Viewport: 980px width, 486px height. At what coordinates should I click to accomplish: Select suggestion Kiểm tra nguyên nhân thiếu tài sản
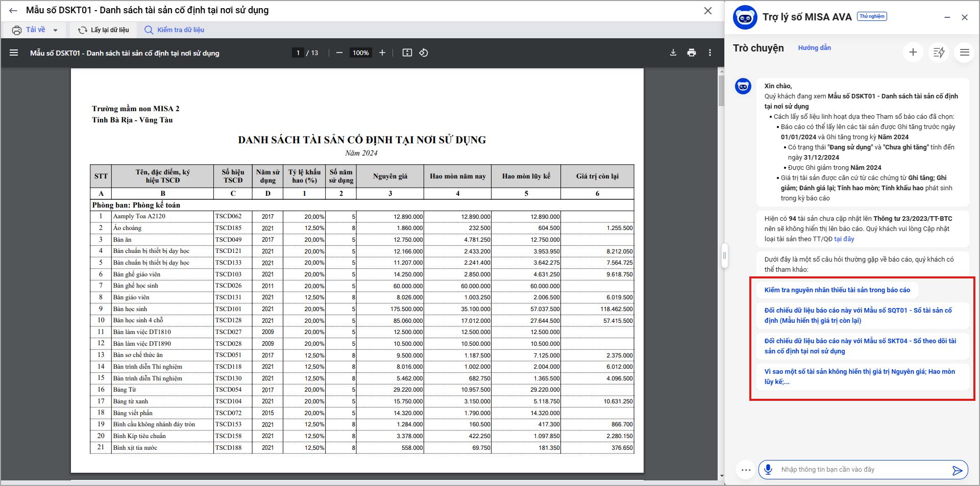pyautogui.click(x=837, y=290)
